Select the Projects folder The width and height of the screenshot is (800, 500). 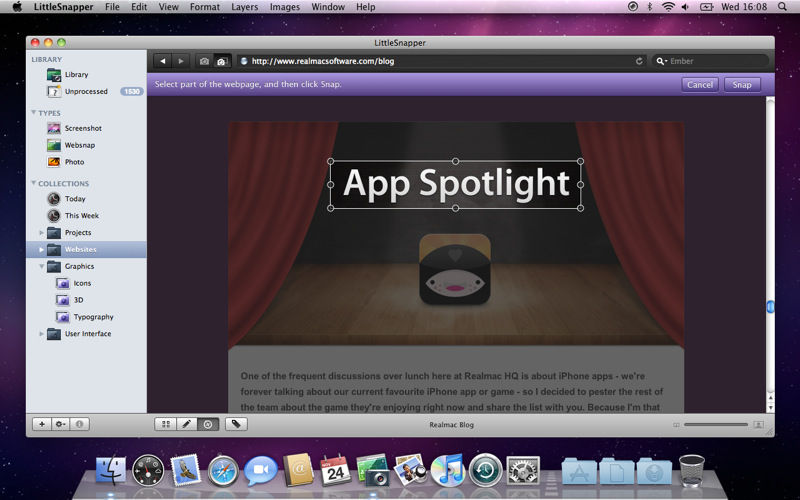coord(78,232)
